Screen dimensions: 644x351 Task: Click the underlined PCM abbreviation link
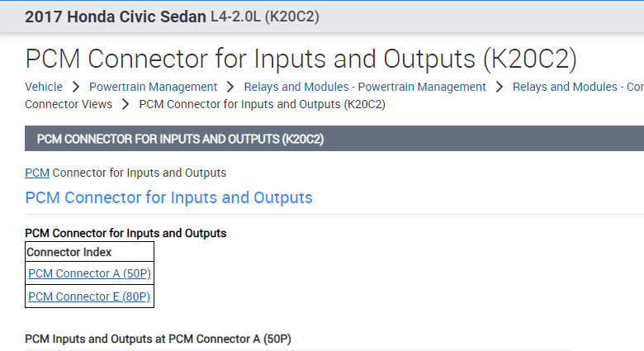37,173
